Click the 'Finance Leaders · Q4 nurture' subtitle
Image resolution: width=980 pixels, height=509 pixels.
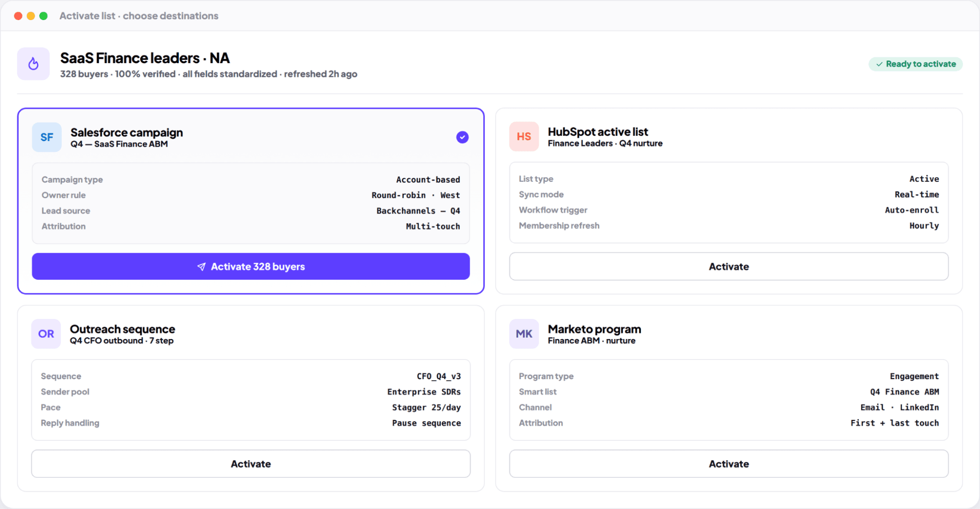coord(605,144)
